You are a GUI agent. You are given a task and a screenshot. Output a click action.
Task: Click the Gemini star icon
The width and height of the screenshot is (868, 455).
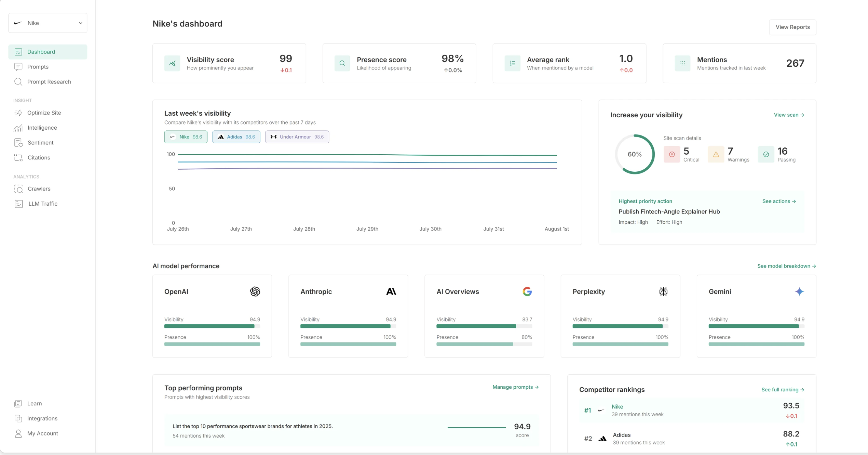click(799, 291)
